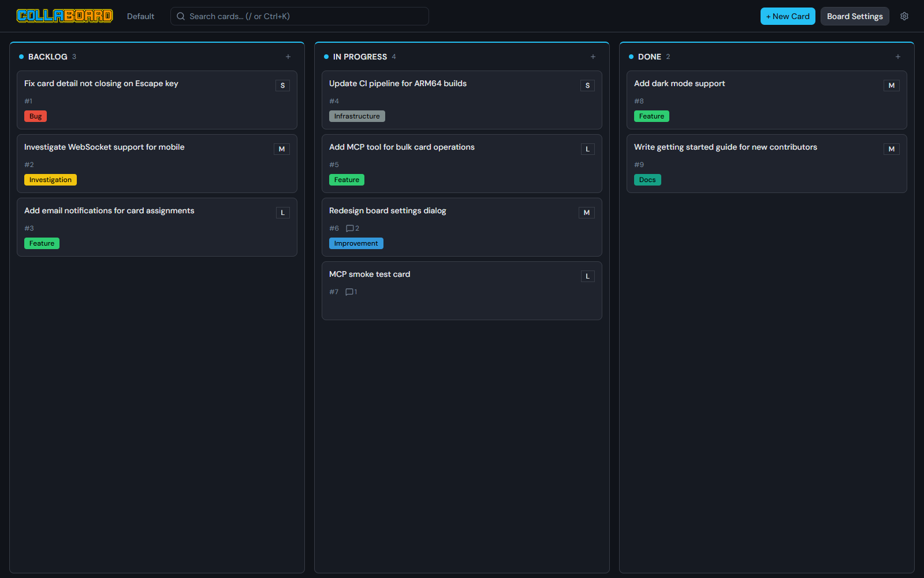The height and width of the screenshot is (578, 924).
Task: Click size badge M on getting started guide card
Action: click(892, 149)
